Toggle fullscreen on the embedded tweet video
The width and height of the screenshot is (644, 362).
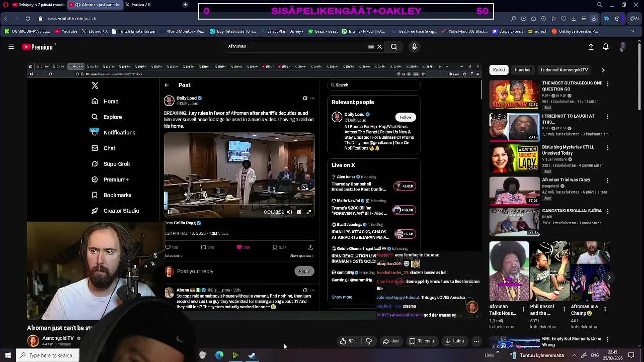(309, 212)
